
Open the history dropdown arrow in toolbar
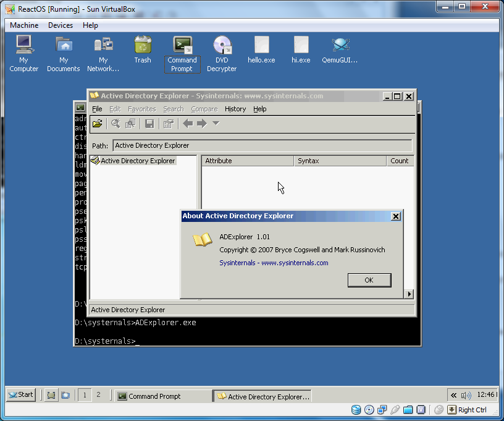point(216,124)
